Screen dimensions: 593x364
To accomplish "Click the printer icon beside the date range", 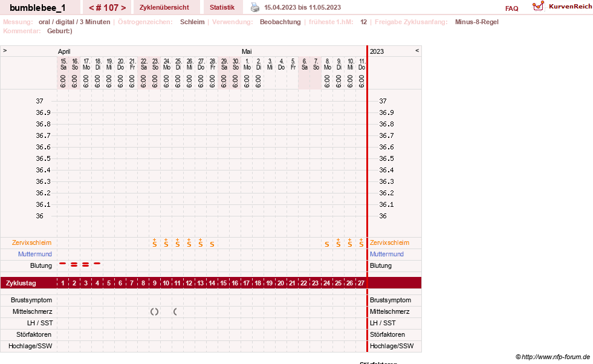I will (x=255, y=7).
